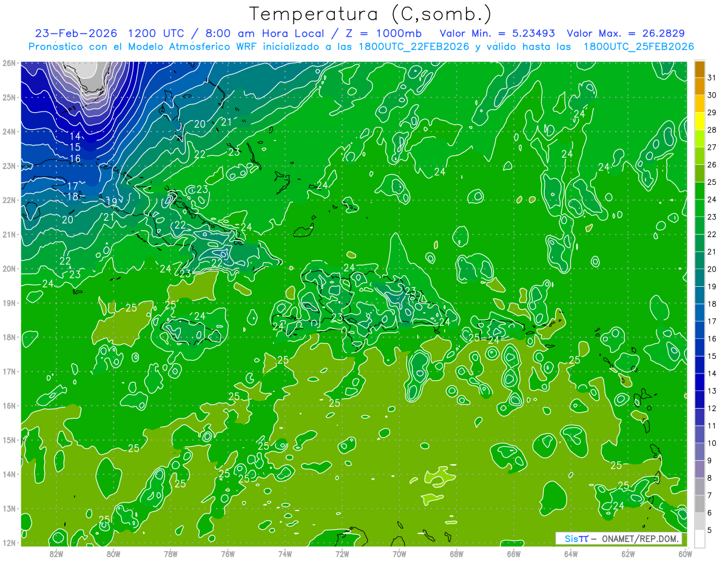Click the colorbar label 29

coord(712,113)
